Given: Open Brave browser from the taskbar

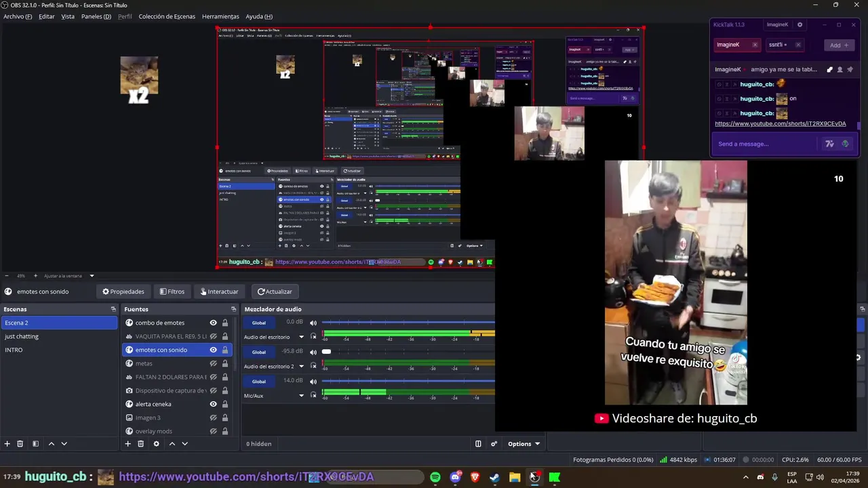Looking at the screenshot, I should click(x=475, y=477).
